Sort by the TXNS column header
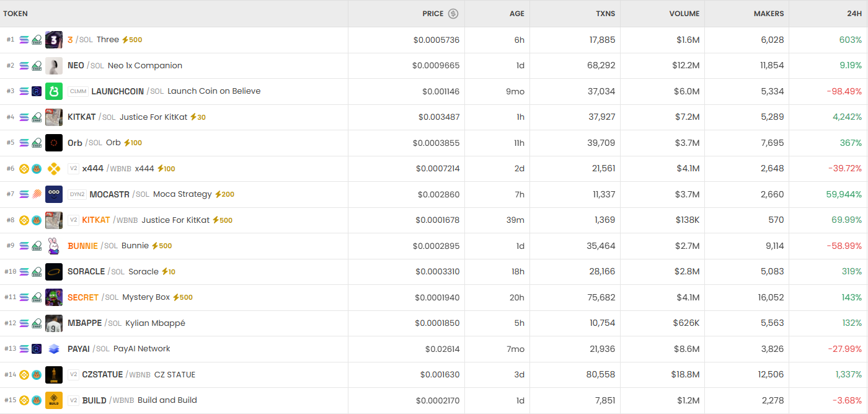The height and width of the screenshot is (414, 868). 604,14
